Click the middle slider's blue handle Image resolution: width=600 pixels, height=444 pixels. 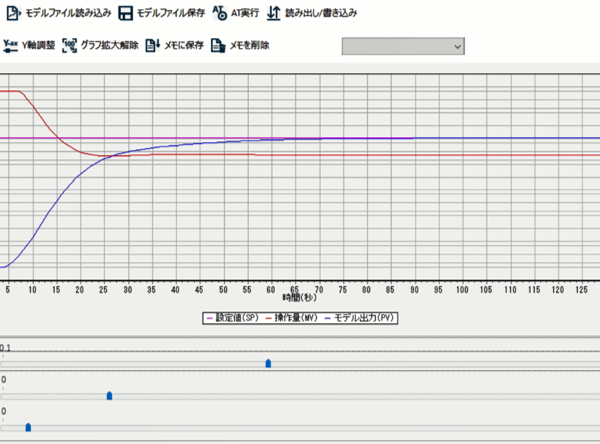pyautogui.click(x=109, y=396)
